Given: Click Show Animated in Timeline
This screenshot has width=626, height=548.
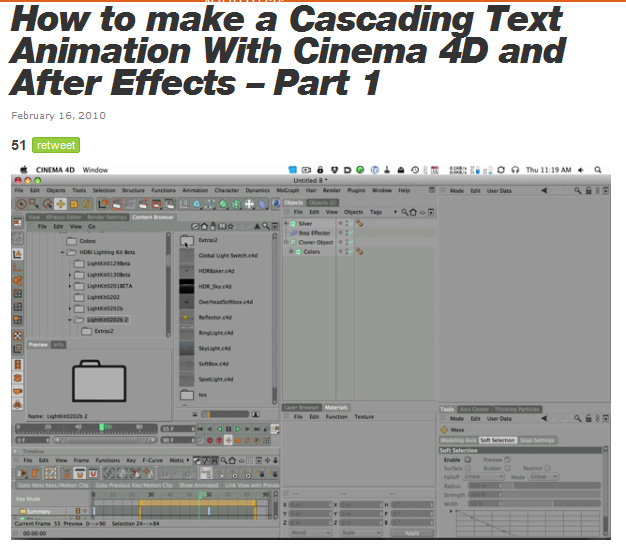Looking at the screenshot, I should tap(198, 485).
